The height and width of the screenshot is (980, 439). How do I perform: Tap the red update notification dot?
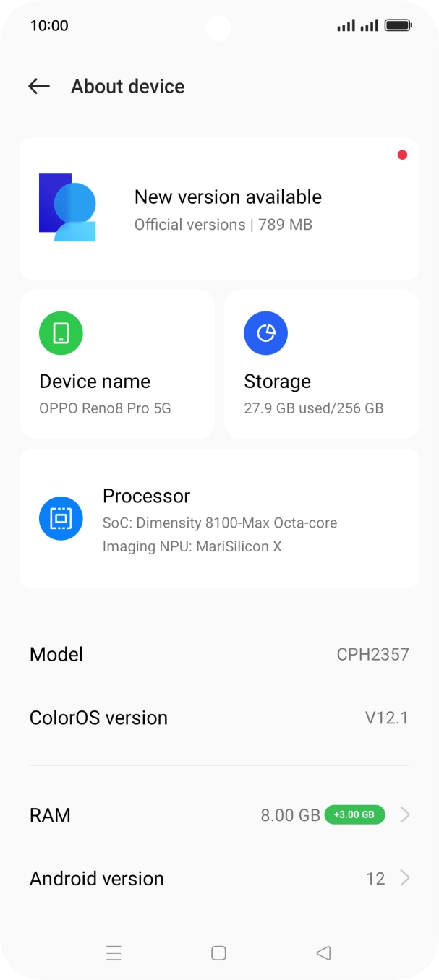[402, 154]
